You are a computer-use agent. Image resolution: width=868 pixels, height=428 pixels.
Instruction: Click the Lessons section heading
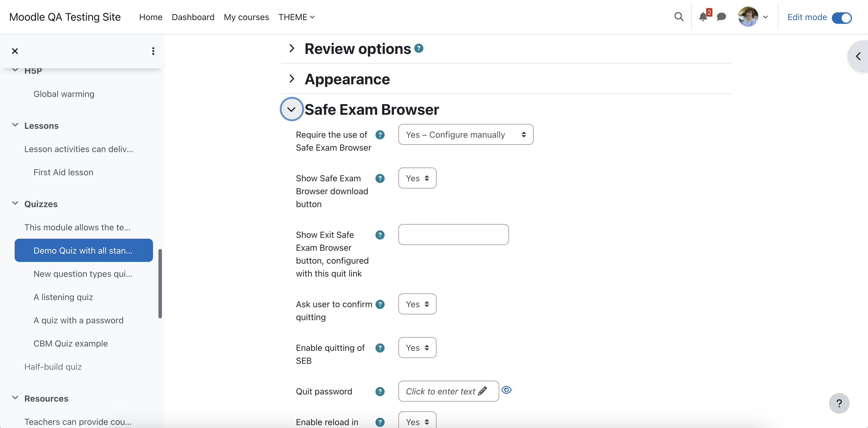(41, 126)
